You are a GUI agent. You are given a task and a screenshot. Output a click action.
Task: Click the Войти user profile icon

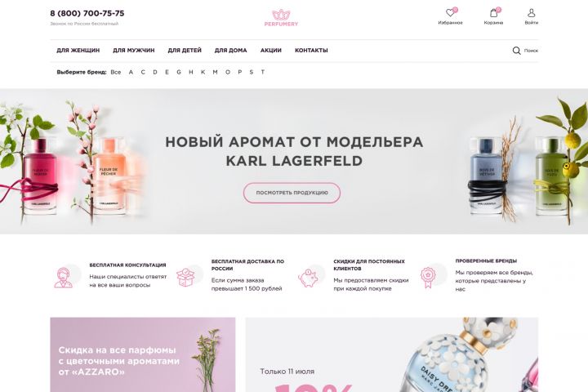click(x=531, y=13)
